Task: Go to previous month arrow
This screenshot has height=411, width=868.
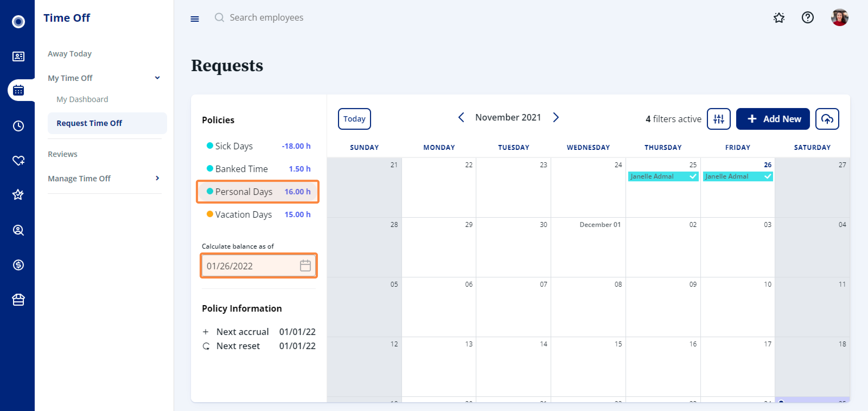Action: point(461,117)
